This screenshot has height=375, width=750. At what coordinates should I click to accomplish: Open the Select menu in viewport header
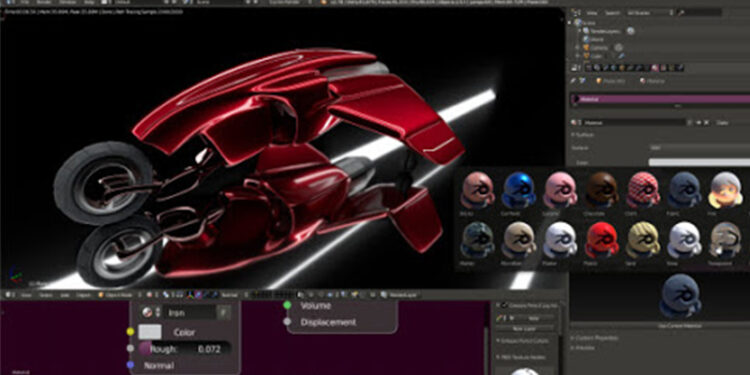[45, 295]
